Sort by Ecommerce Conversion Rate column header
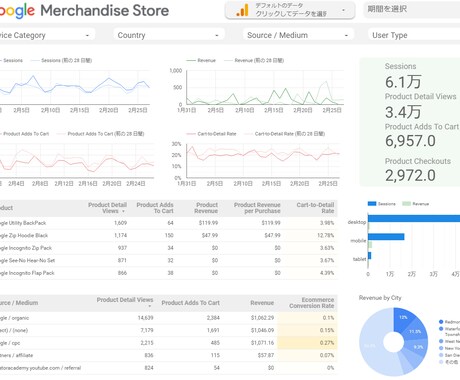Screen dimensions: 460x380 312,303
